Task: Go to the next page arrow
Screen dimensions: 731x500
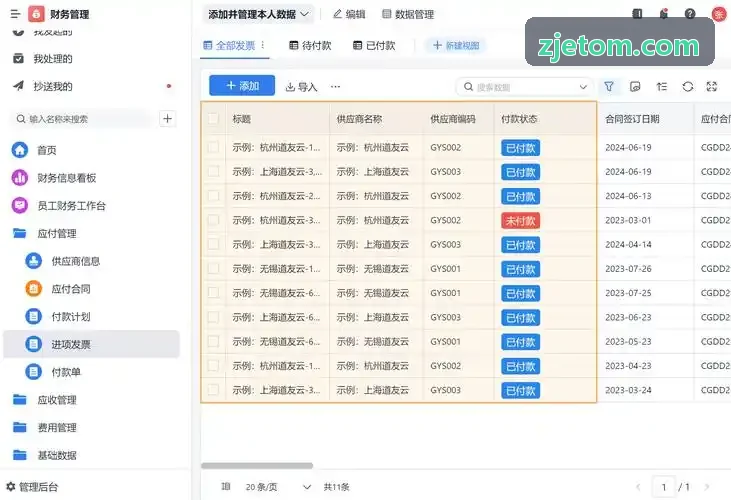Action: point(707,487)
